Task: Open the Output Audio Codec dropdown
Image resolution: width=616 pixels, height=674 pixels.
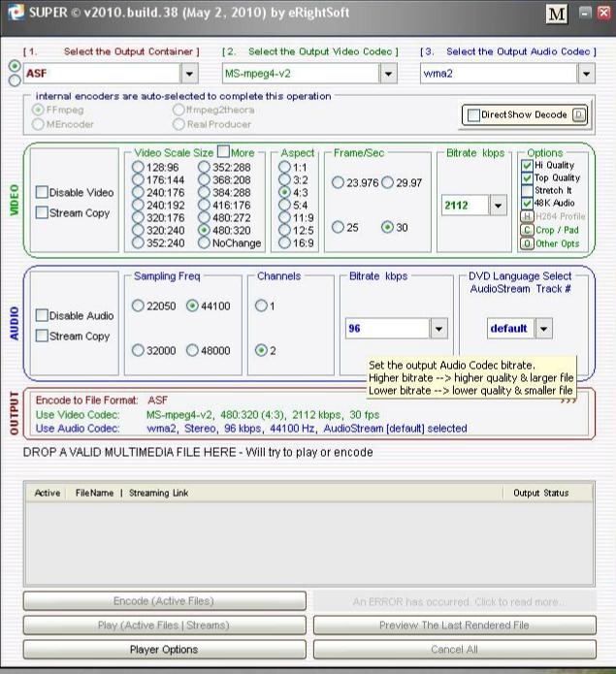Action: coord(586,74)
